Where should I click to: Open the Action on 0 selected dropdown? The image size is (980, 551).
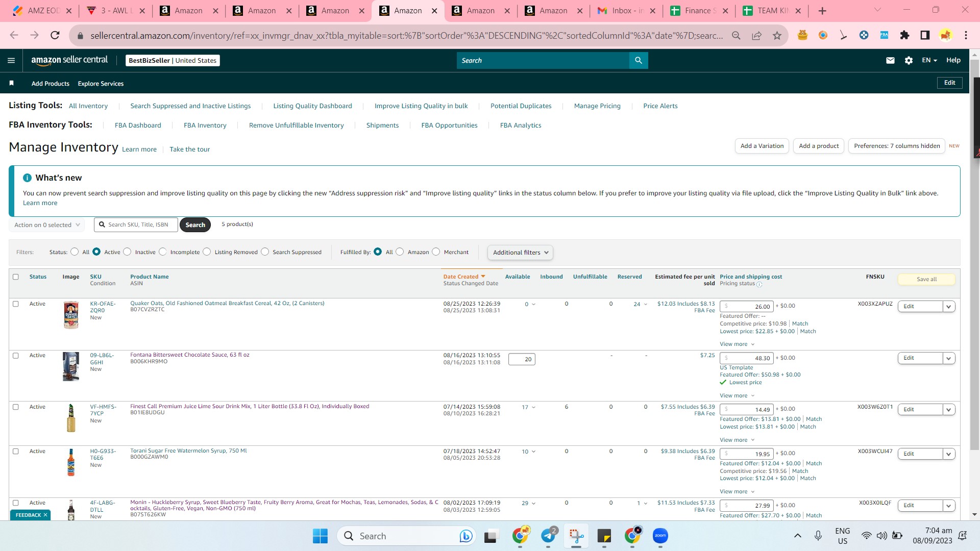(46, 225)
